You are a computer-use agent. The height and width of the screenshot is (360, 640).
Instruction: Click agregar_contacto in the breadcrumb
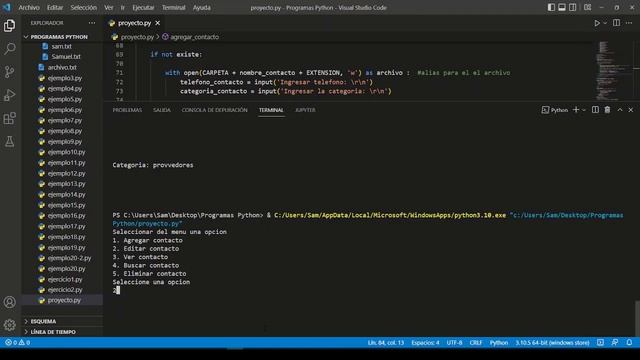click(194, 37)
